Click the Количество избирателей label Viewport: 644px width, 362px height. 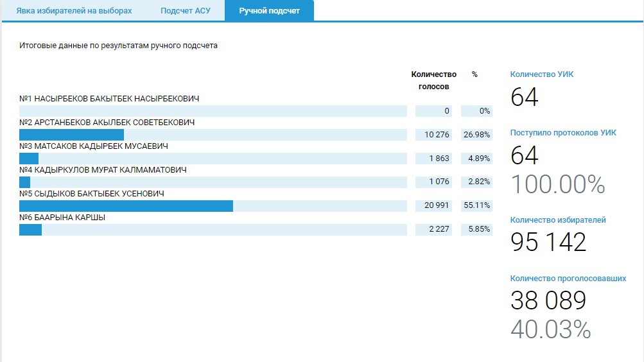[x=558, y=220]
